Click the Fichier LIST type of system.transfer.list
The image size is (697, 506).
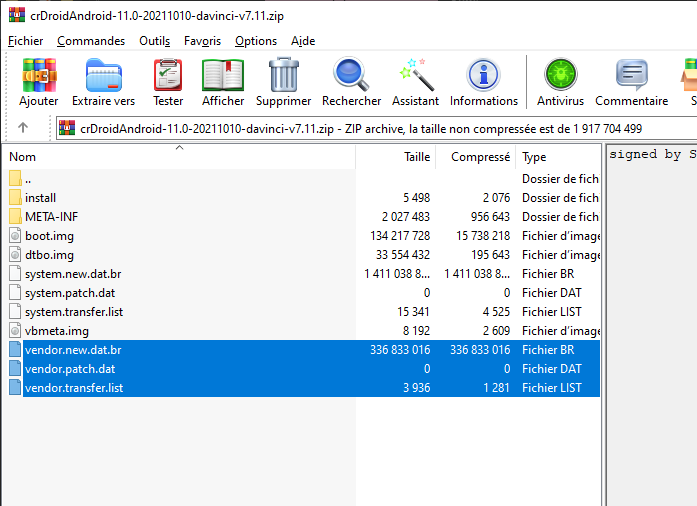pyautogui.click(x=552, y=312)
